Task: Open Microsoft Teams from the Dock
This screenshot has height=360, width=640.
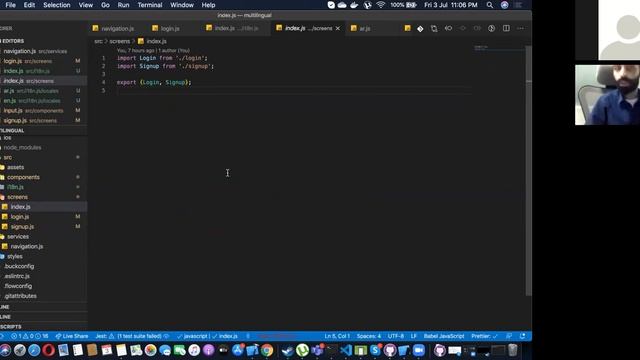Action: tap(317, 350)
